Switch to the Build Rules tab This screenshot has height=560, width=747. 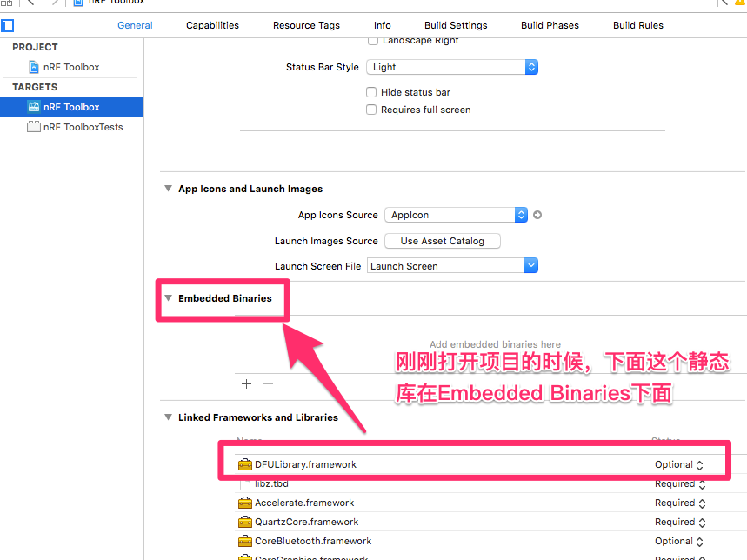pos(638,25)
